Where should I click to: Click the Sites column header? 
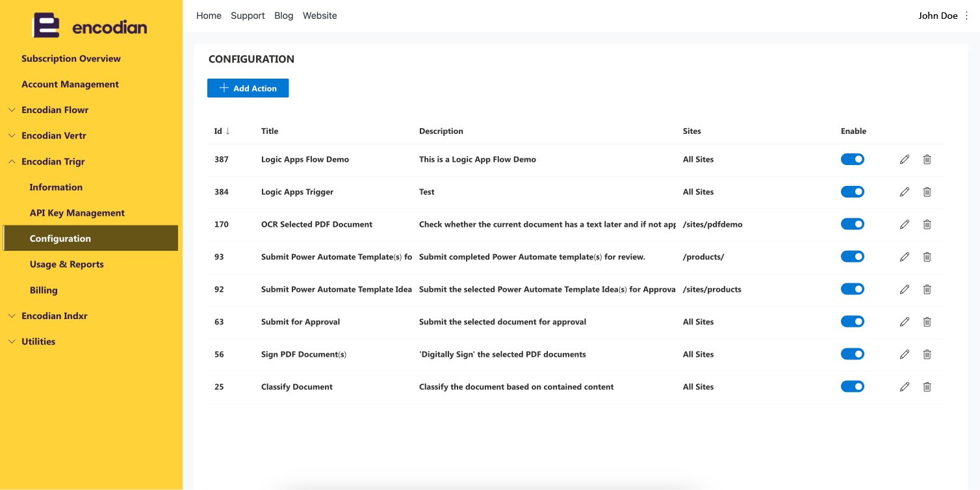[692, 131]
